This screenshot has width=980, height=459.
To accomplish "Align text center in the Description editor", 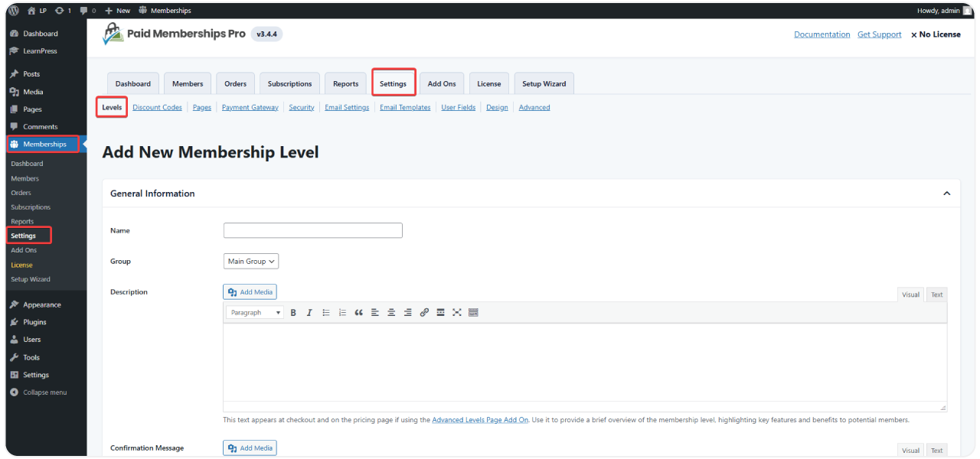I will tap(391, 312).
